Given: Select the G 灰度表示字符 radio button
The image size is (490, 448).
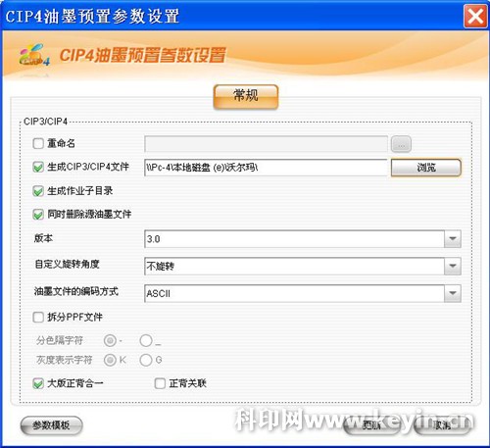Looking at the screenshot, I should tap(146, 360).
